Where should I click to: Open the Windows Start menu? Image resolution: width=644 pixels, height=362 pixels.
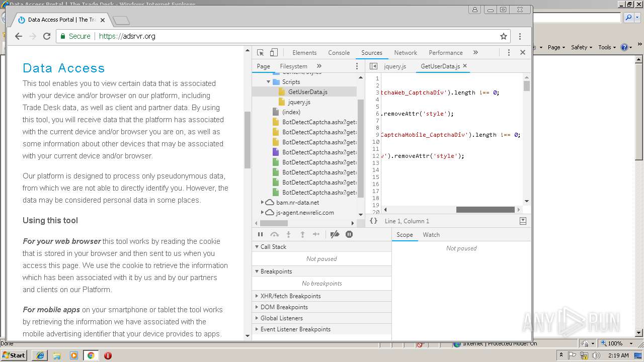(14, 355)
